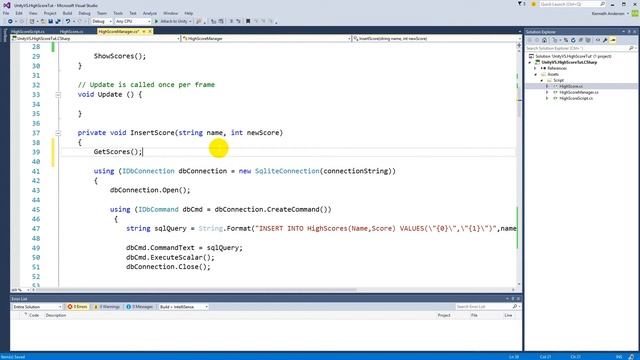
Task: Click the Search Error List field
Action: coord(484,307)
